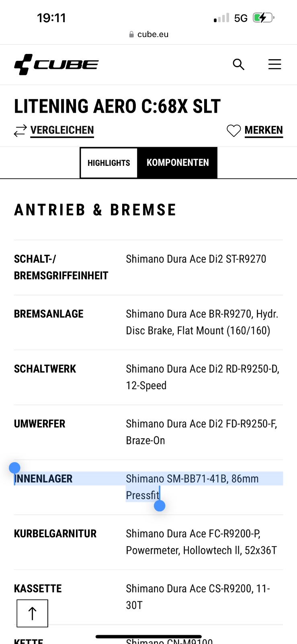Tap the selection start handle at Innenlager
The width and height of the screenshot is (297, 644).
(14, 468)
